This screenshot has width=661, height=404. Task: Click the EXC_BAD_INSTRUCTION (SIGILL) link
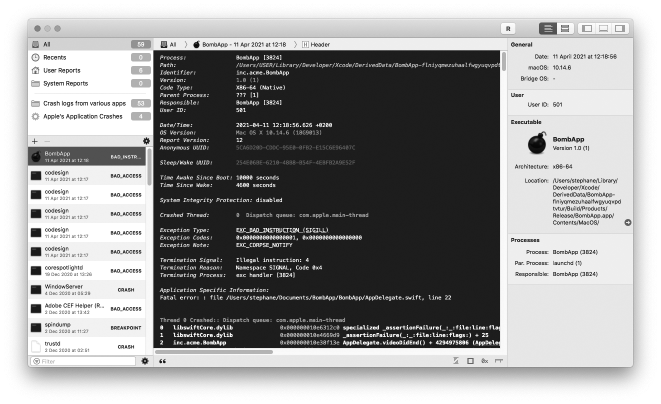[x=282, y=230]
